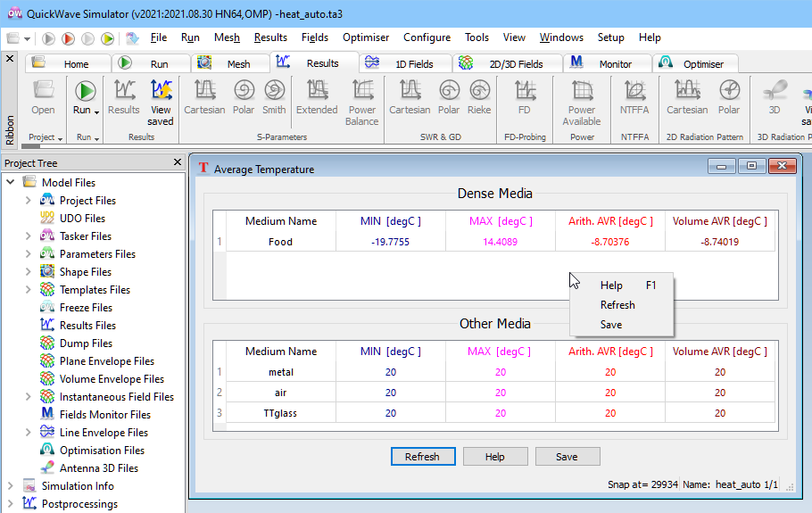This screenshot has height=513, width=812.
Task: Click the Help button at the bottom
Action: pyautogui.click(x=495, y=457)
